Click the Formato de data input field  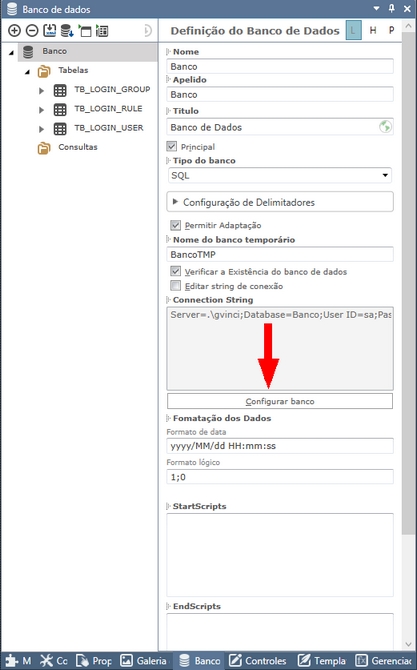tap(280, 446)
